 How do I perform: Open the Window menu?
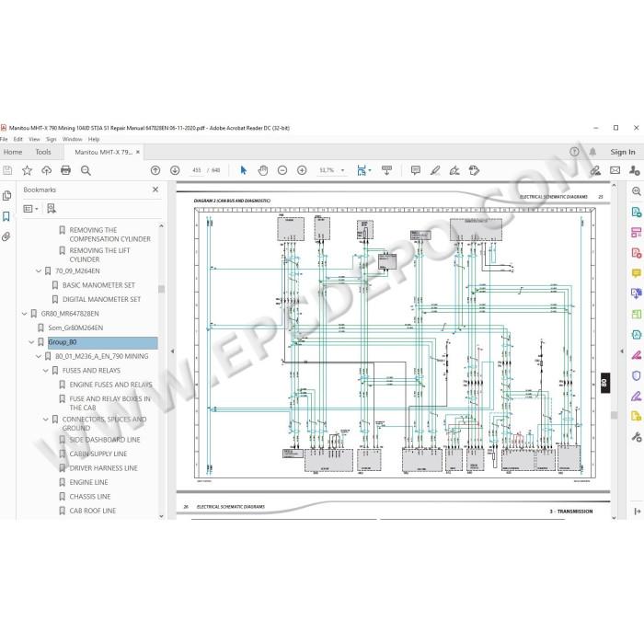[x=73, y=139]
